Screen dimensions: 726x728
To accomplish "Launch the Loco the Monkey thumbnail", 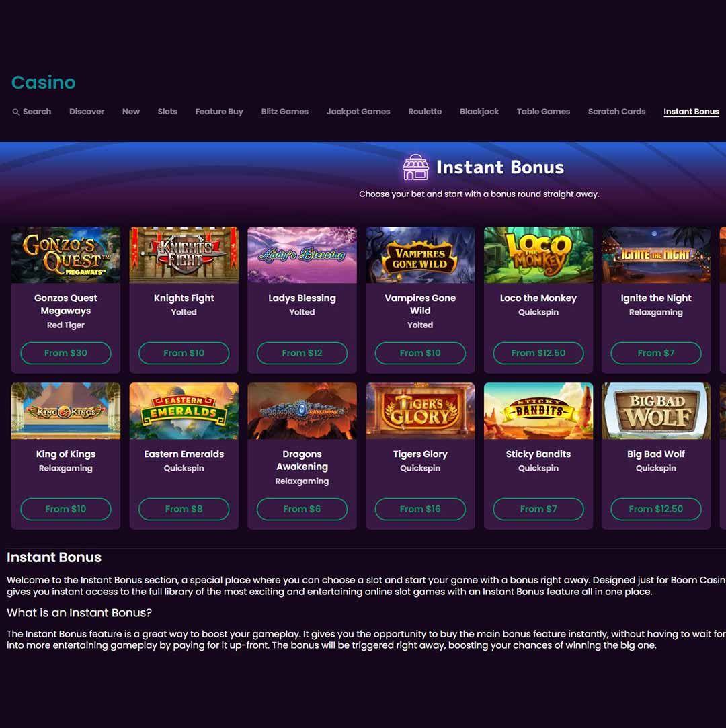I will pyautogui.click(x=538, y=255).
